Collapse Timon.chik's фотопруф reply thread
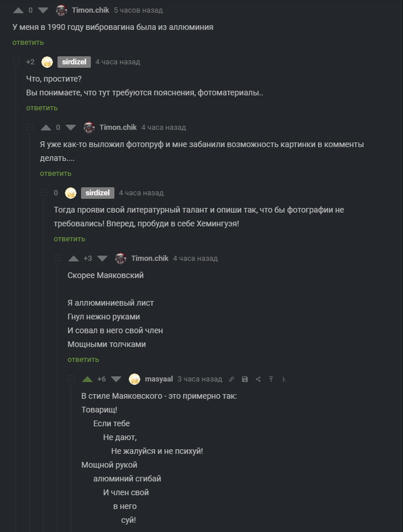 pyautogui.click(x=29, y=127)
